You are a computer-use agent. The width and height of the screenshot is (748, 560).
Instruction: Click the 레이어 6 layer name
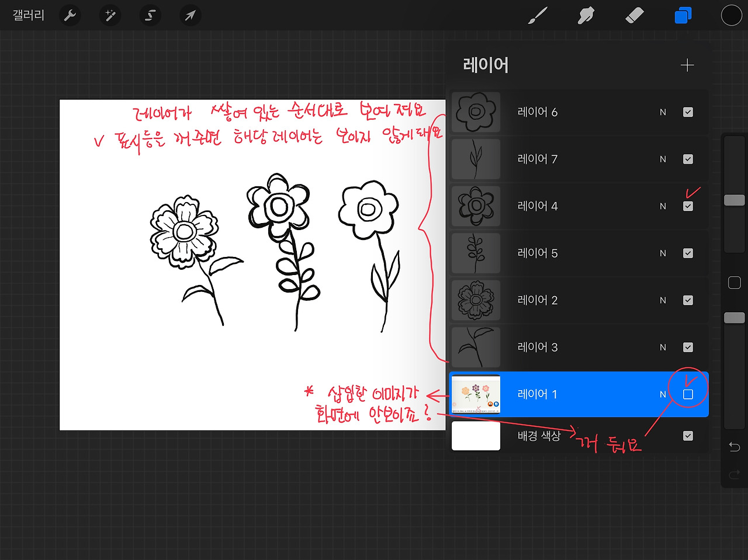tap(538, 112)
